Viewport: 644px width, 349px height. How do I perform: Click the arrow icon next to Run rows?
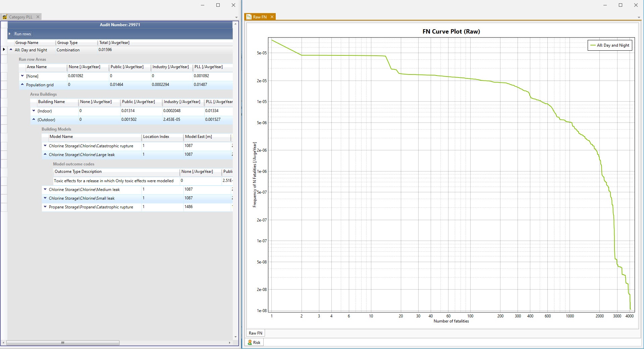click(9, 34)
